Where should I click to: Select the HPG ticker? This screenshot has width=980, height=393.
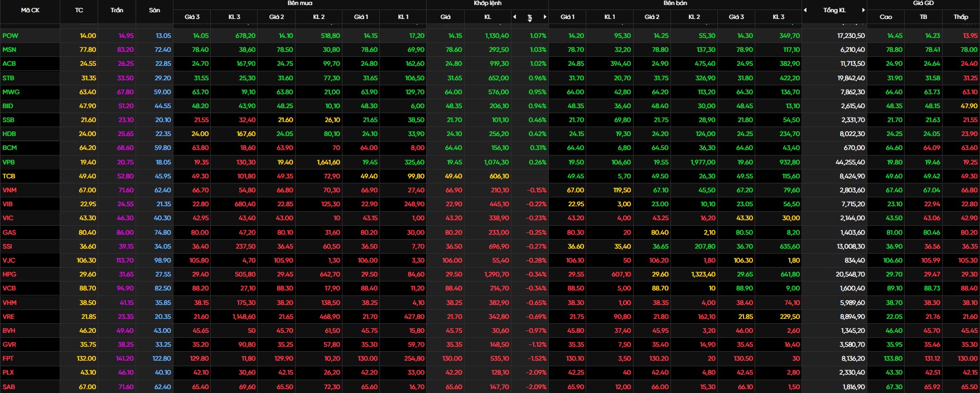coord(9,274)
